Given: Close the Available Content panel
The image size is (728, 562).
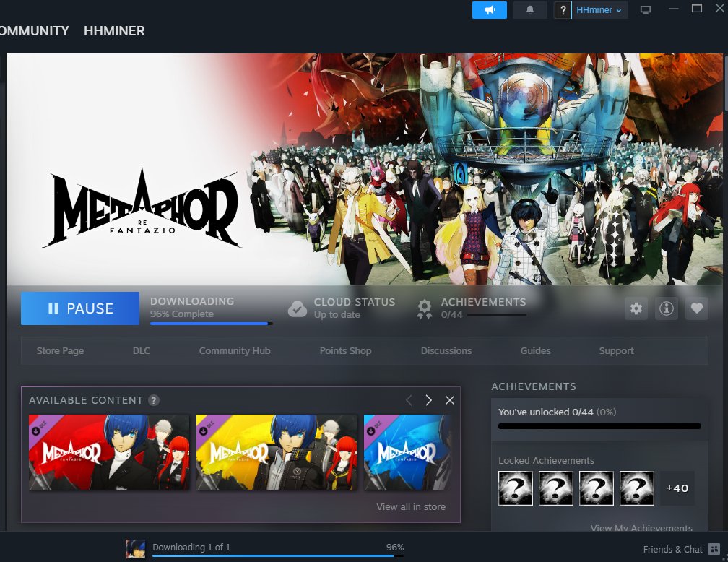Looking at the screenshot, I should pyautogui.click(x=449, y=400).
